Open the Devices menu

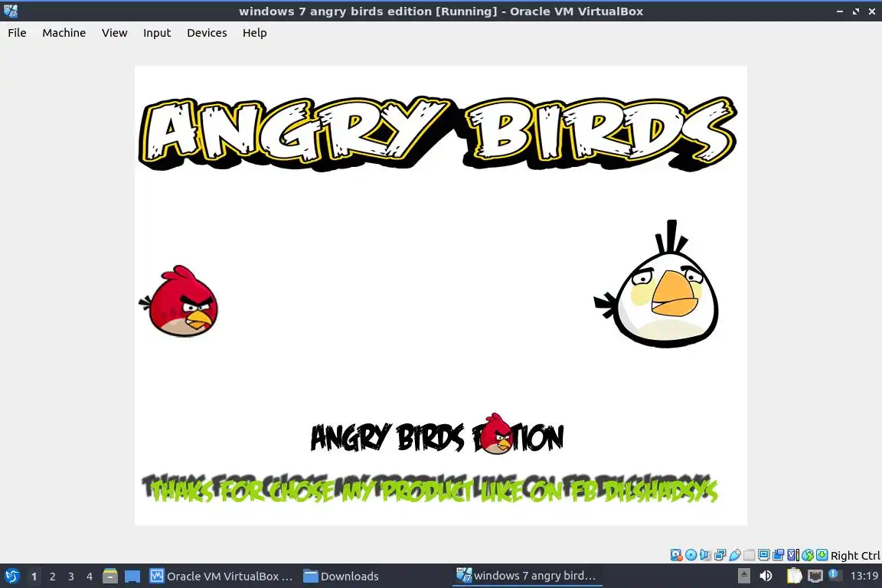207,33
